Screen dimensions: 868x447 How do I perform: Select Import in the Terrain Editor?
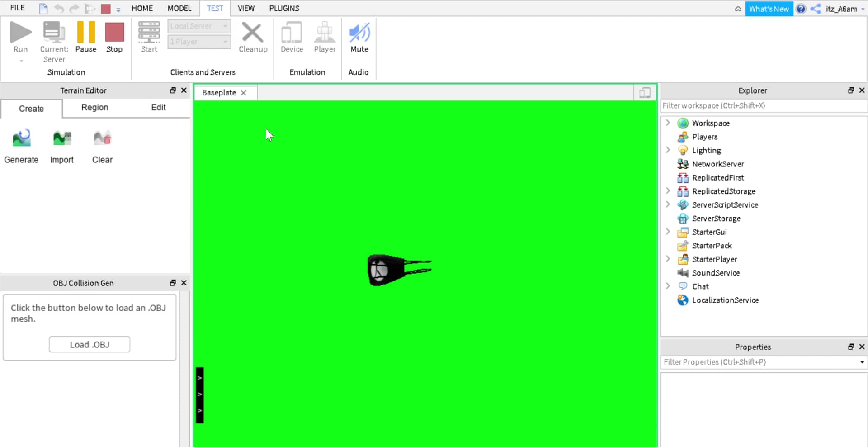(x=61, y=145)
